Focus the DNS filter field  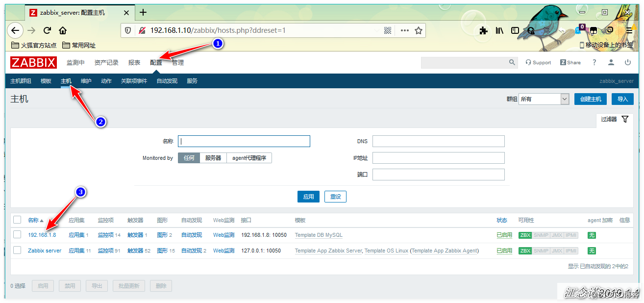[x=439, y=141]
